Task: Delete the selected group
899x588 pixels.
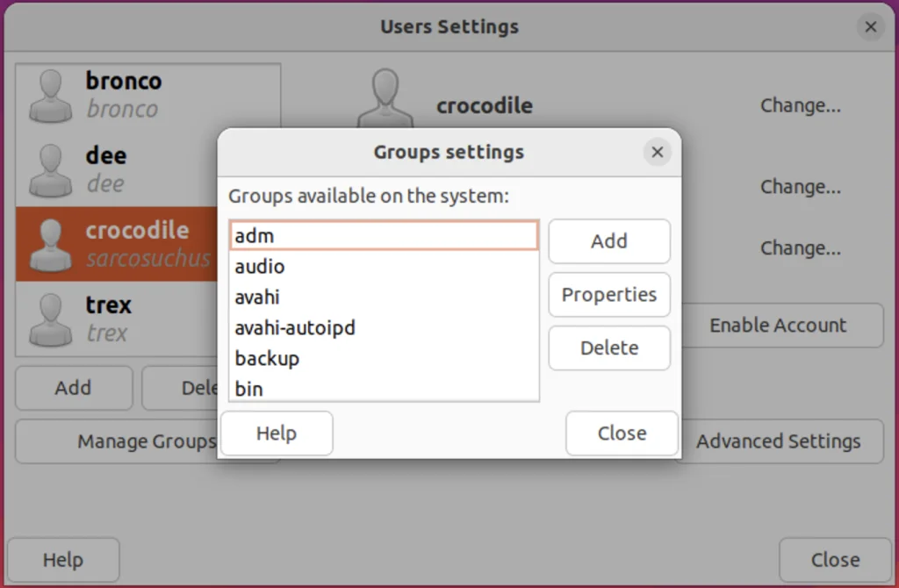Action: pyautogui.click(x=609, y=348)
